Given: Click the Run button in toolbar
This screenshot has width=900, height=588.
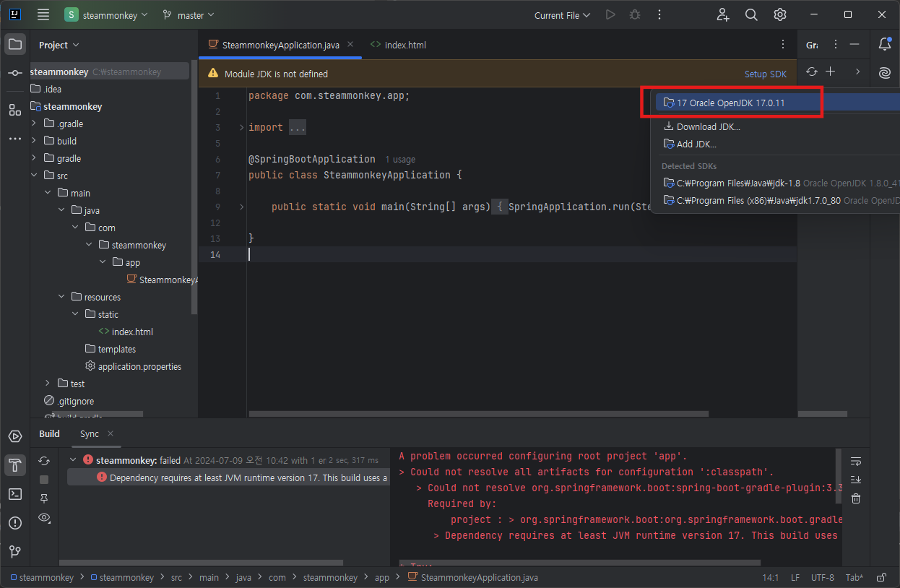Looking at the screenshot, I should [610, 14].
